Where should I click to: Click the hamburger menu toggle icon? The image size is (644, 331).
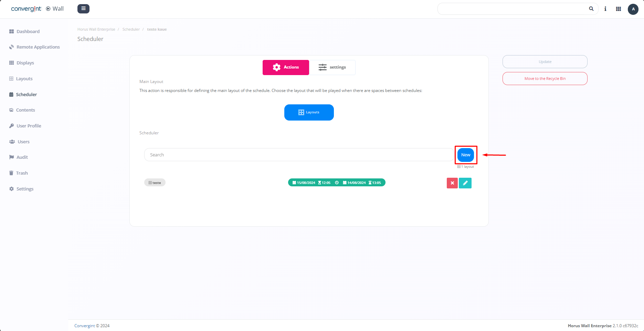click(x=83, y=9)
